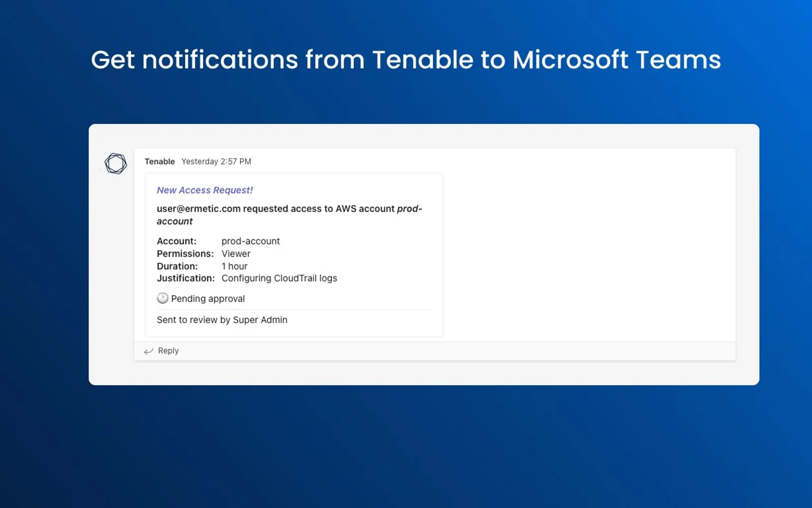
Task: Click the 'Pending approval' status text
Action: coord(208,299)
